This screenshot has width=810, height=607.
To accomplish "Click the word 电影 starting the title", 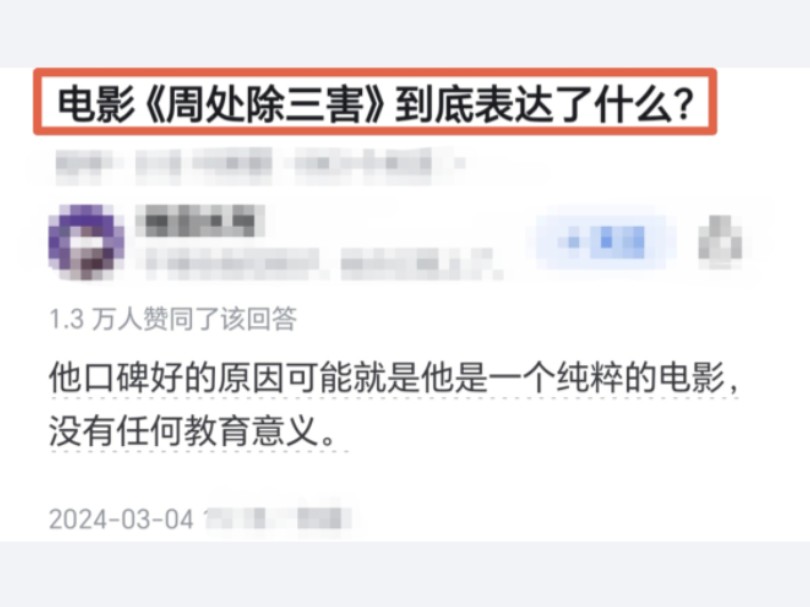I will [x=96, y=105].
